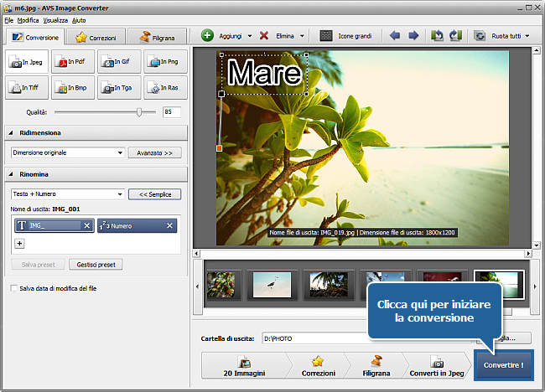The image size is (545, 392).
Task: Choose In Pdf output format
Action: [72, 63]
